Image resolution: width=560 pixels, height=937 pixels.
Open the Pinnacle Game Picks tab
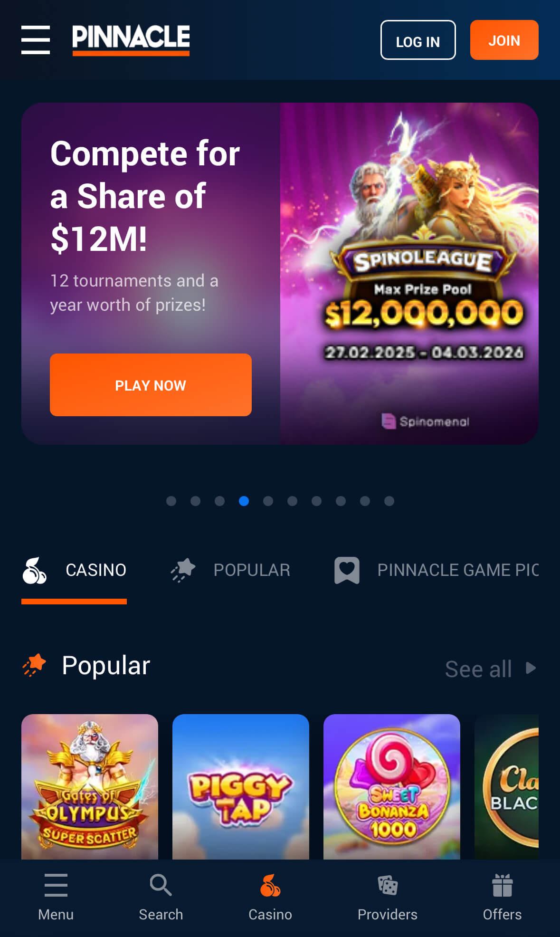tap(437, 570)
